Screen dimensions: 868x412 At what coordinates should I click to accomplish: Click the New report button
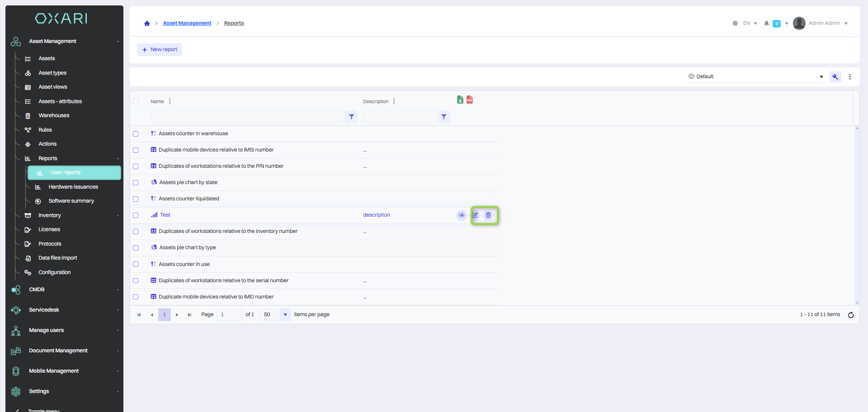point(160,50)
